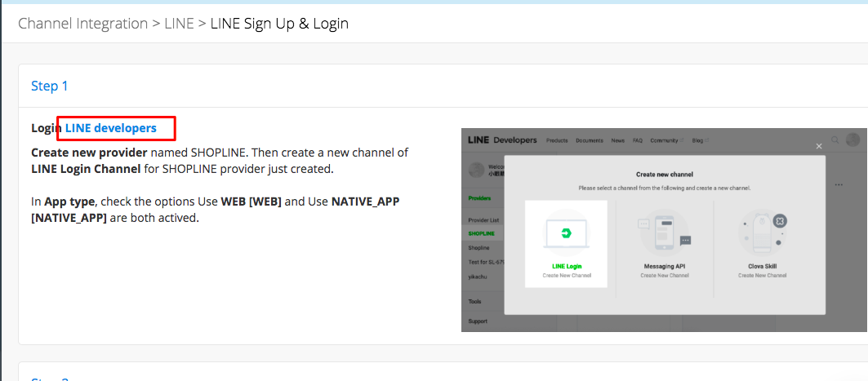The width and height of the screenshot is (868, 381).
Task: Select News in the LINE Developers navbar
Action: pyautogui.click(x=618, y=140)
